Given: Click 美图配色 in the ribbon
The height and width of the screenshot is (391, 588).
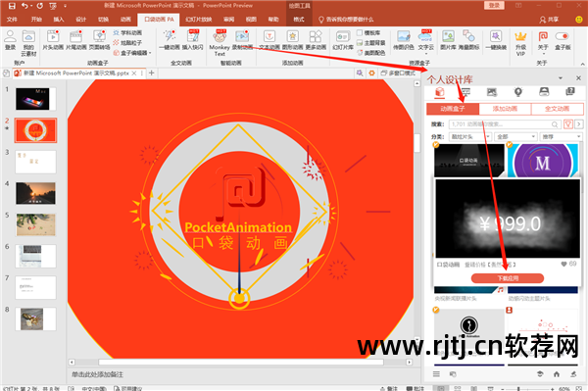Looking at the screenshot, I should (371, 53).
